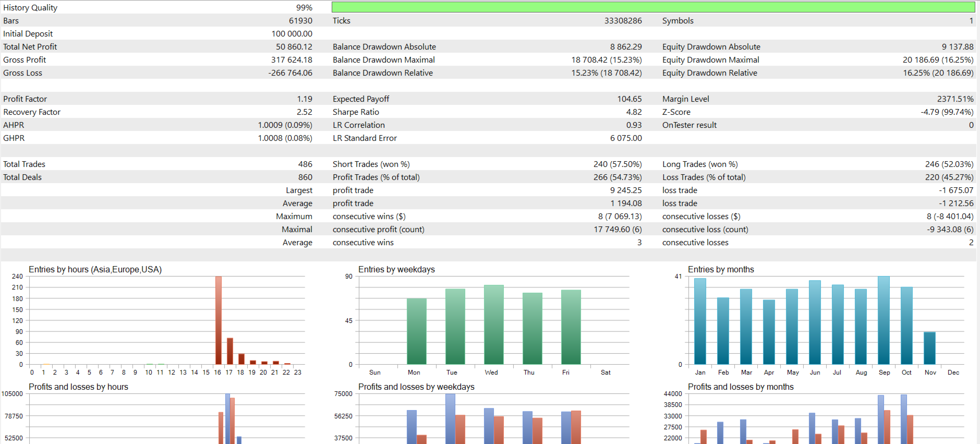The image size is (980, 444).
Task: Click the Loss Trades value 220 (45.27%)
Action: pos(949,177)
